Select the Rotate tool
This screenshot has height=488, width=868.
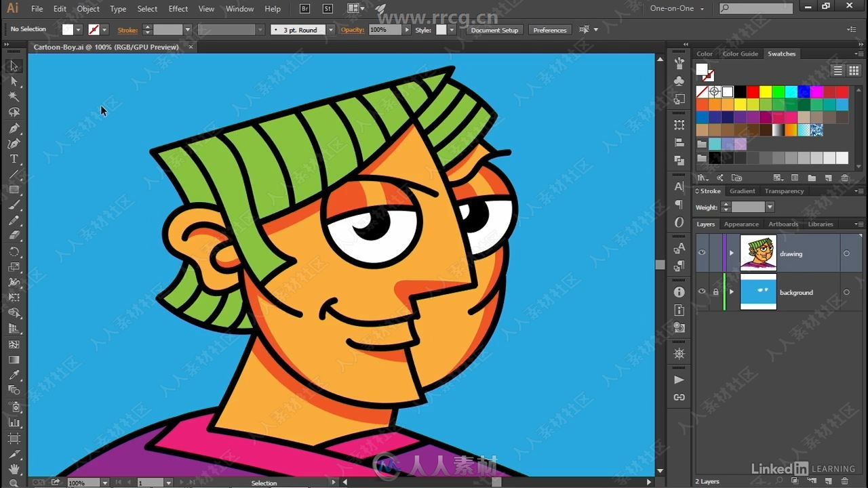(x=14, y=251)
